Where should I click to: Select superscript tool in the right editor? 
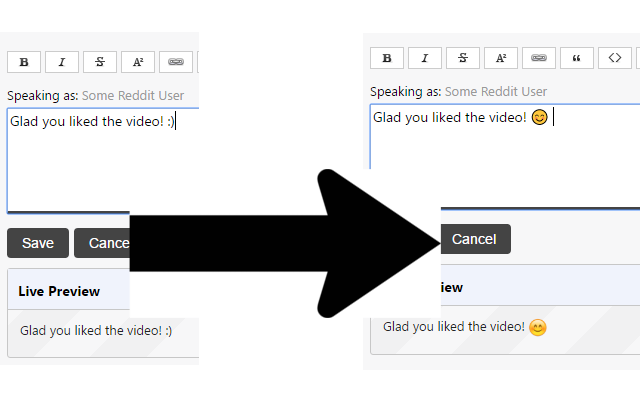point(501,58)
